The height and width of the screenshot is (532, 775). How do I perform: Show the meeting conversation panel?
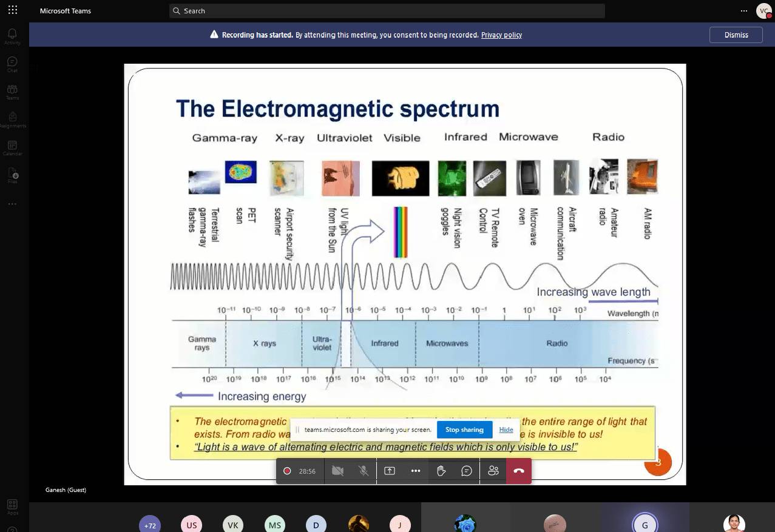click(467, 471)
